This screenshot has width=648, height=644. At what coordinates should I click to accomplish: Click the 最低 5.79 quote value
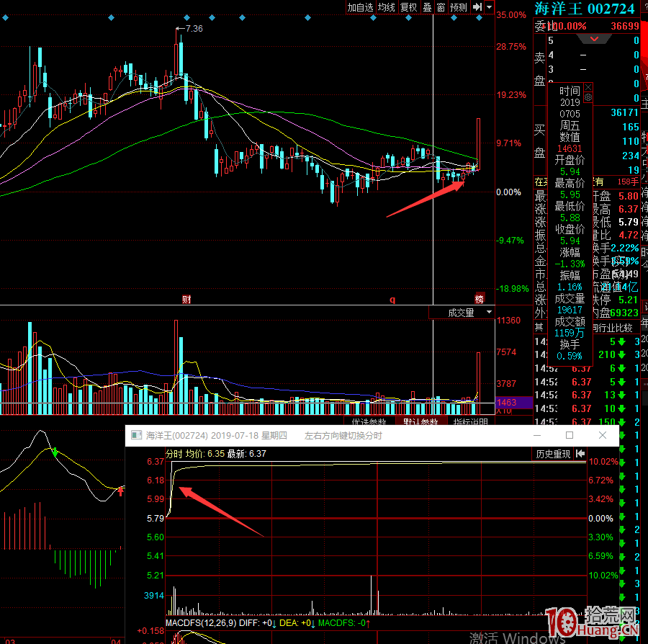click(x=628, y=222)
